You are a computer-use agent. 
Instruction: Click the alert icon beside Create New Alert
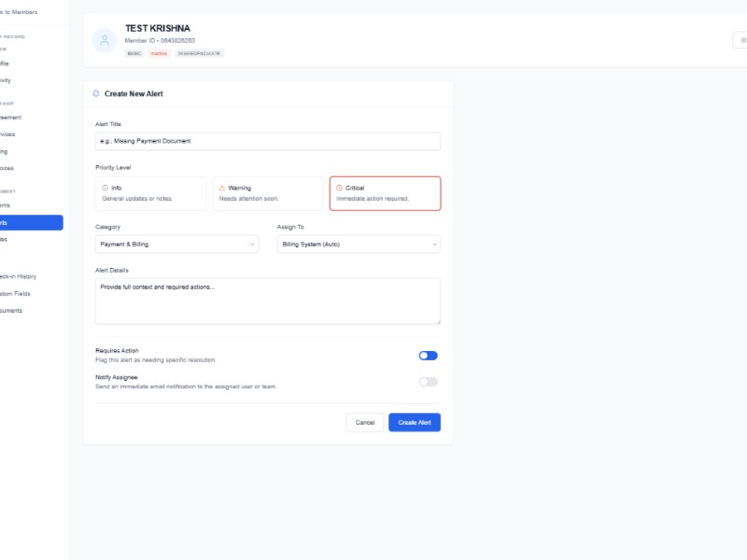[x=97, y=93]
